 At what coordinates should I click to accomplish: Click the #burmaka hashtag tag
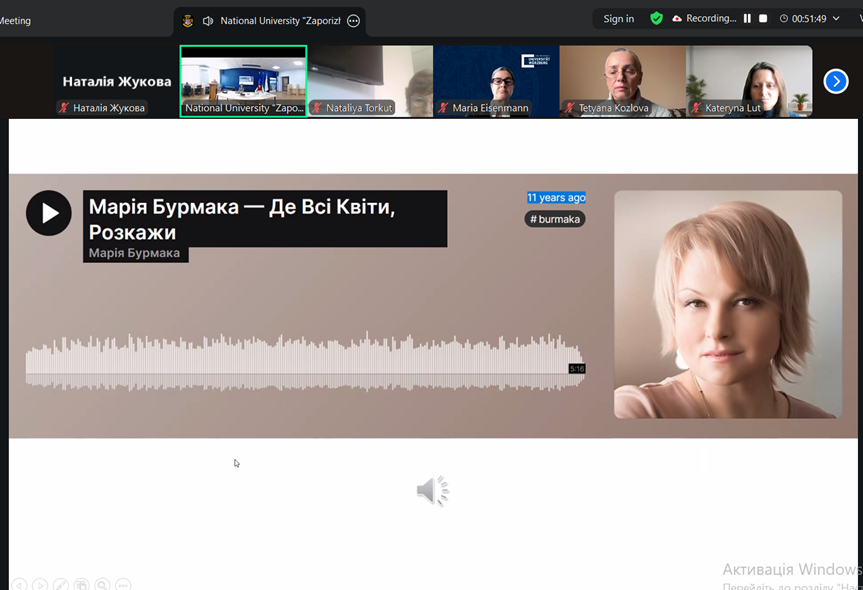[x=555, y=219]
